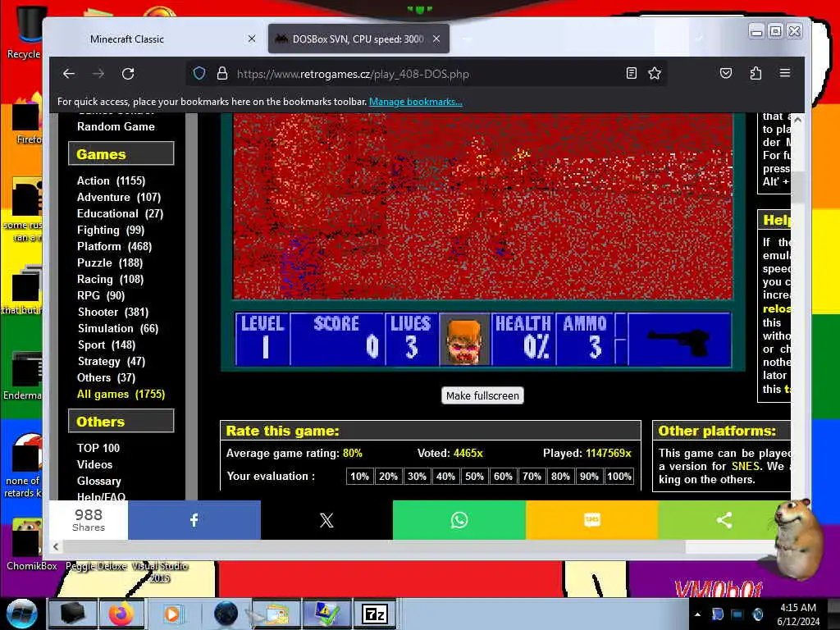The image size is (840, 630).
Task: Open Shooter games category
Action: [x=113, y=312]
